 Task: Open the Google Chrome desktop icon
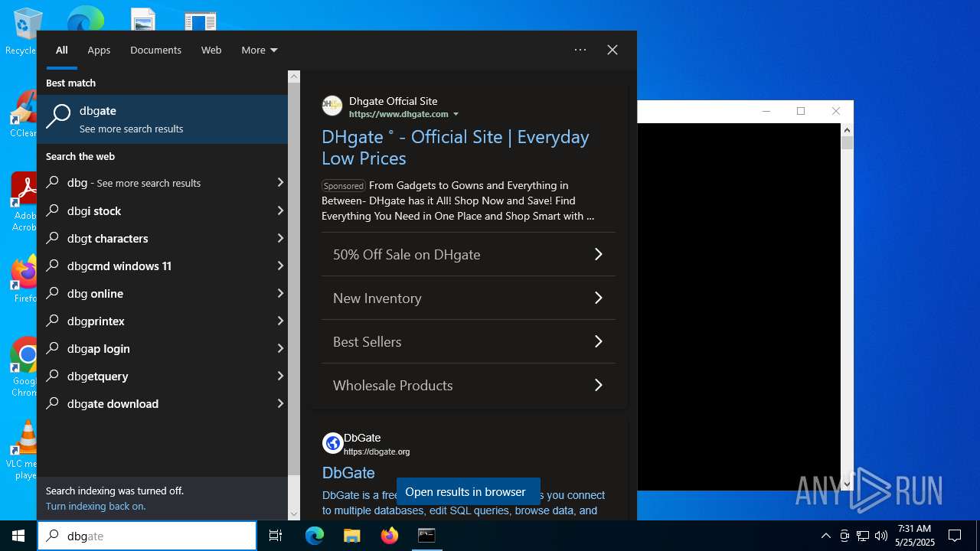[24, 367]
